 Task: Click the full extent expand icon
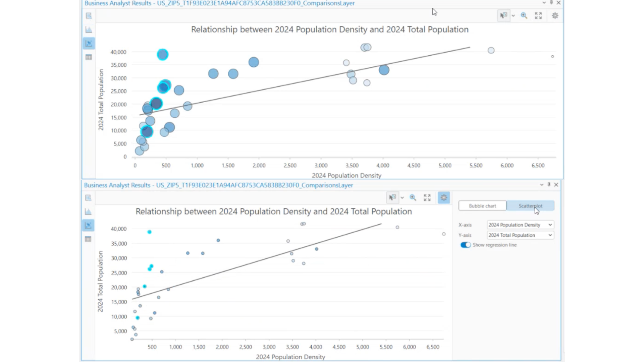pyautogui.click(x=538, y=15)
